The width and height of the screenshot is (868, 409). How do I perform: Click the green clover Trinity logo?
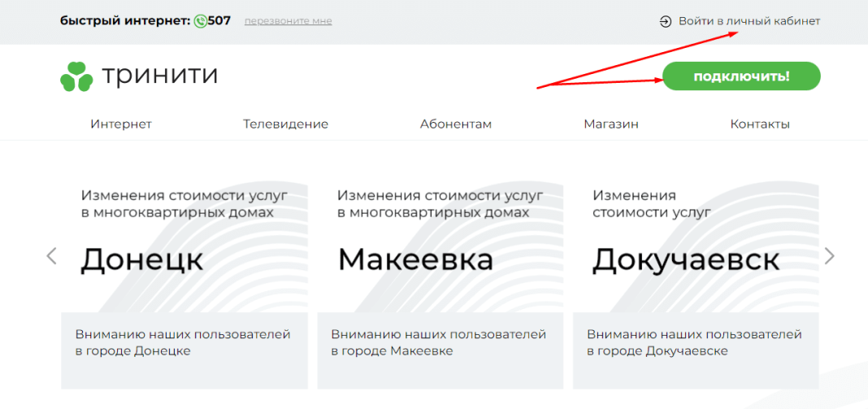coord(76,76)
